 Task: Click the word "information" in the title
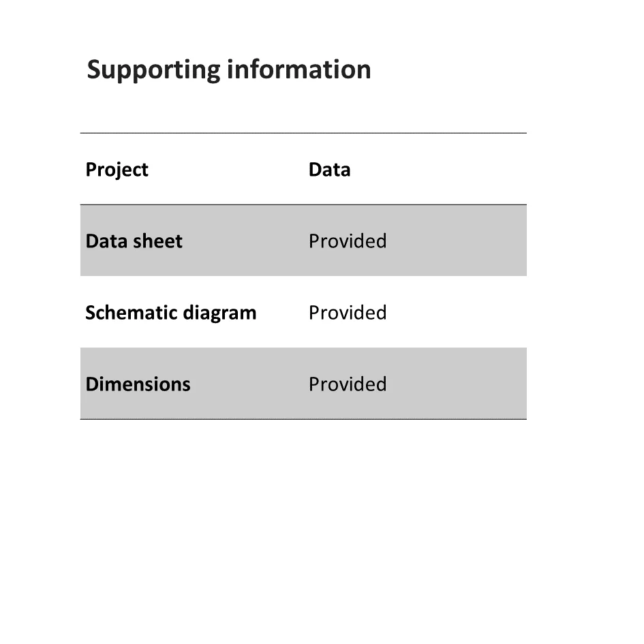(x=298, y=70)
